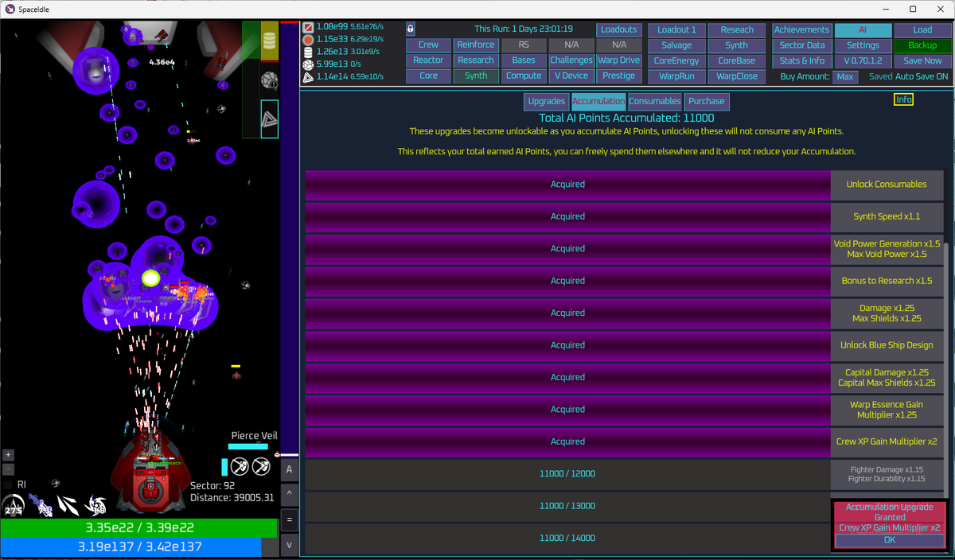The height and width of the screenshot is (560, 955).
Task: Switch to the Consumables tab
Action: click(655, 102)
